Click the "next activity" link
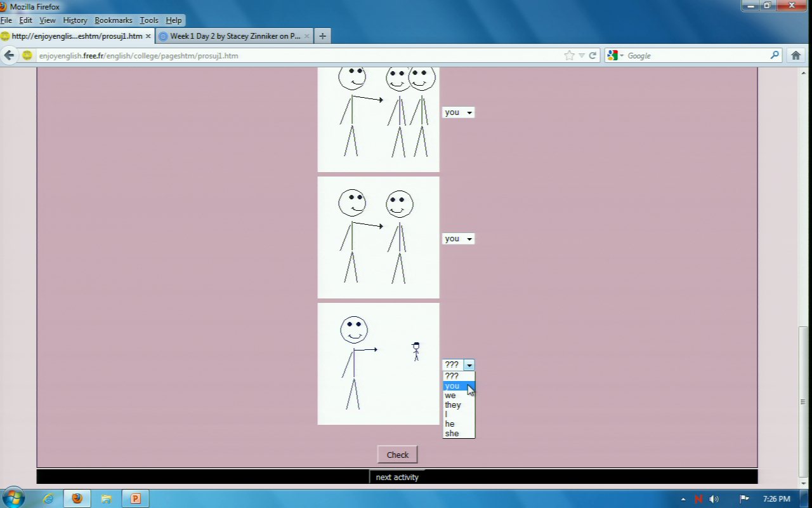The image size is (812, 508). pyautogui.click(x=397, y=478)
